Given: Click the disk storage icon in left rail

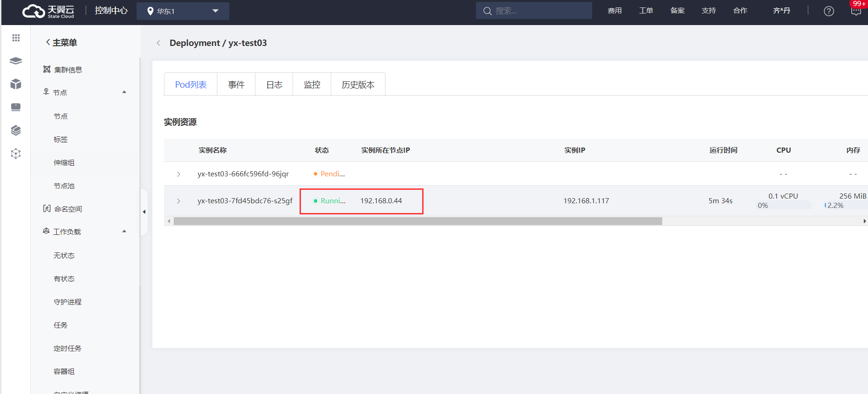Looking at the screenshot, I should 16,107.
